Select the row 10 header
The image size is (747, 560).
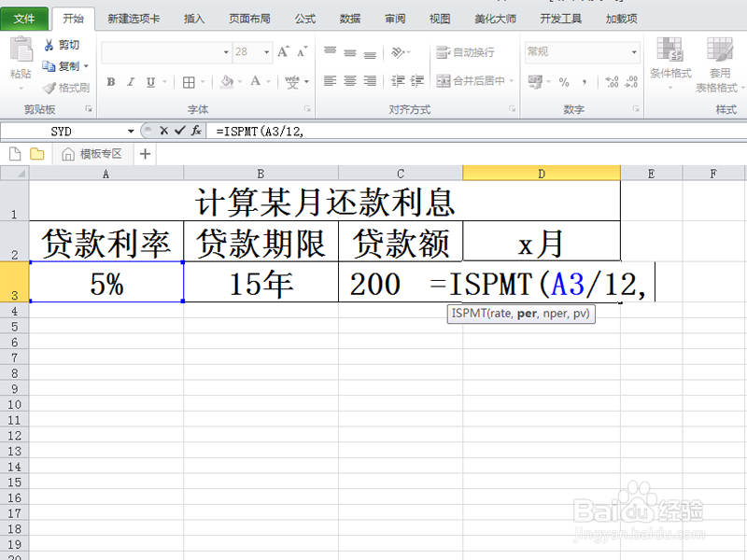coord(14,404)
